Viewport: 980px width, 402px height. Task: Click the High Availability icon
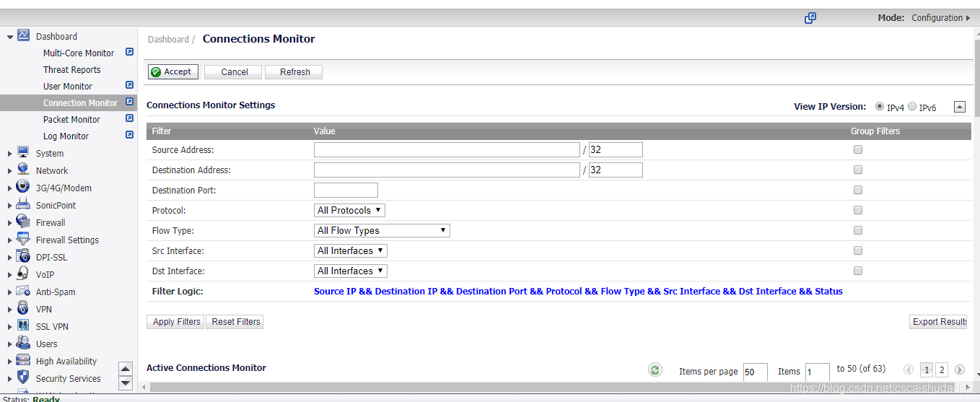(x=23, y=360)
